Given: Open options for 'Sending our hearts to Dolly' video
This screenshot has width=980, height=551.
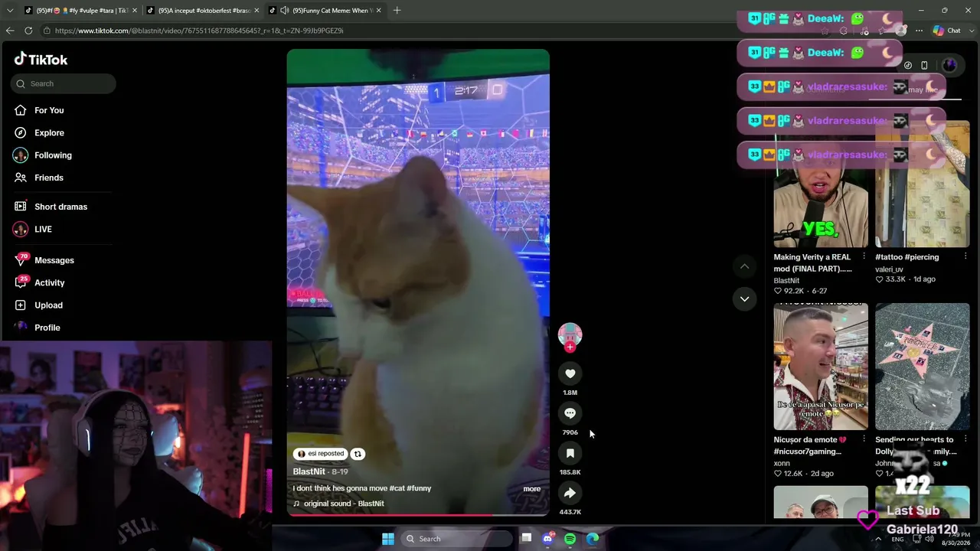Looking at the screenshot, I should [x=965, y=439].
